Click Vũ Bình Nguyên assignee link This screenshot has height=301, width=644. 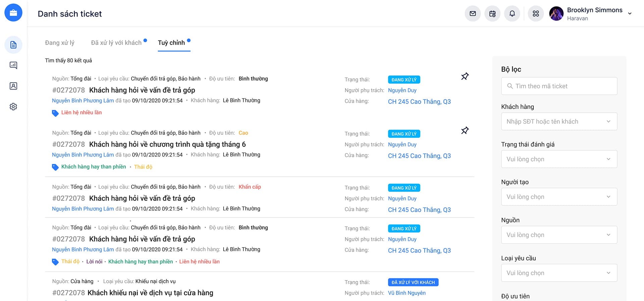(407, 293)
